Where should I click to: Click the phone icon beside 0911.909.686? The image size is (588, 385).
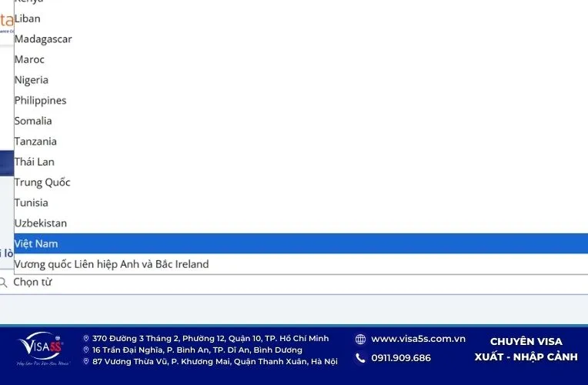[x=360, y=358]
